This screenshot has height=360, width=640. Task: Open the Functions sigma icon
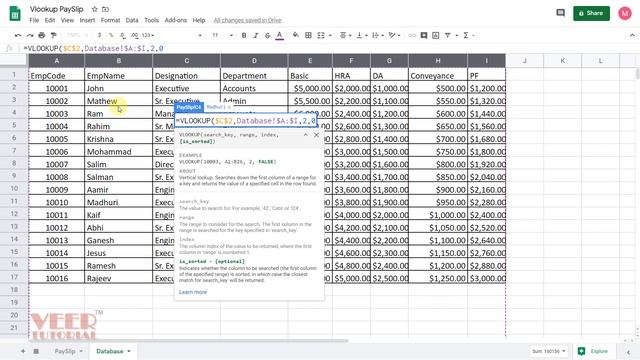(x=466, y=36)
